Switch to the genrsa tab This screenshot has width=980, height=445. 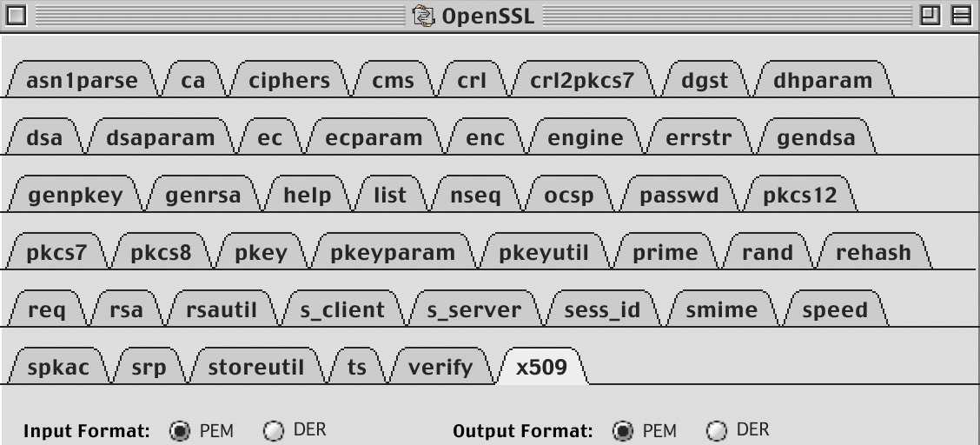pyautogui.click(x=203, y=195)
